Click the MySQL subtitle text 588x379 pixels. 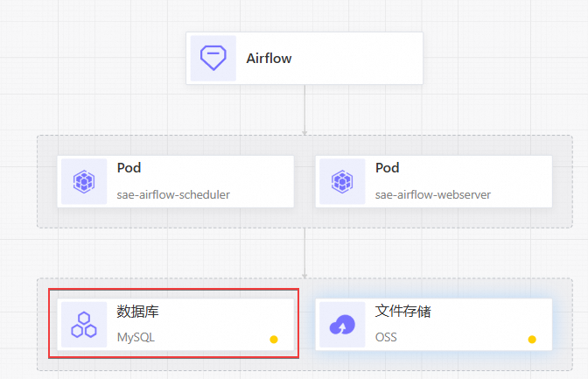click(x=136, y=337)
